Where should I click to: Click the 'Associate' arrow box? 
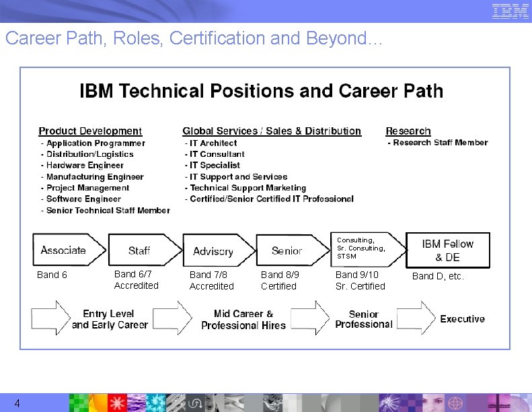[x=69, y=250]
